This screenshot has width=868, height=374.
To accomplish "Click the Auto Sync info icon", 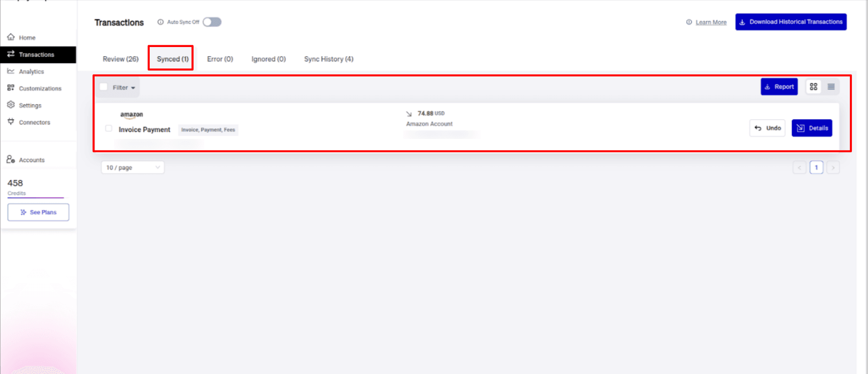I will [x=160, y=22].
